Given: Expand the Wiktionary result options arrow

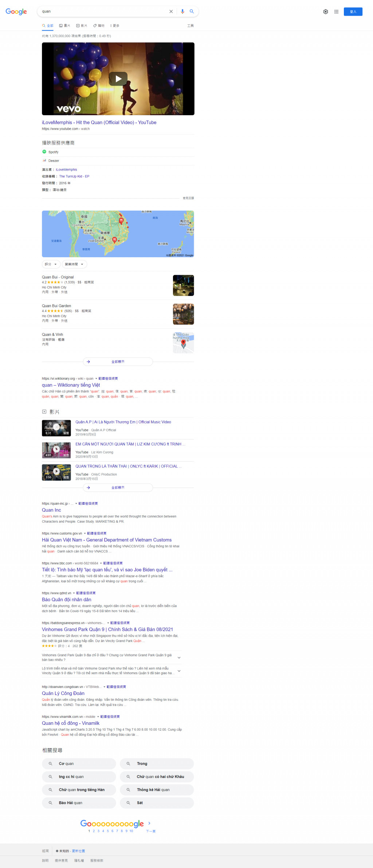Looking at the screenshot, I should click(96, 379).
